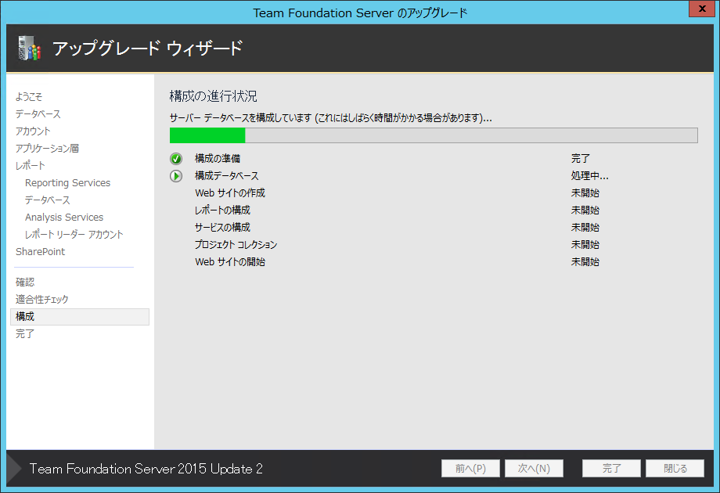Click the green play icon beside 構成データベース
Screen dimensions: 720x493
click(176, 176)
